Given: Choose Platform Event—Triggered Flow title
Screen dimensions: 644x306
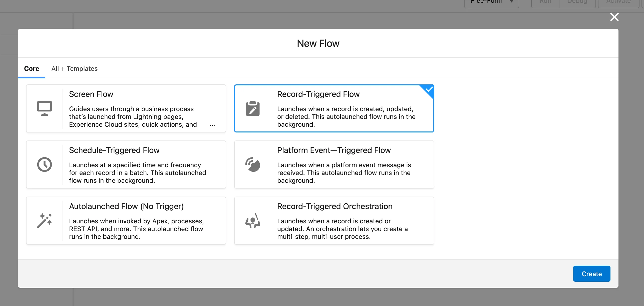Looking at the screenshot, I should (x=334, y=150).
